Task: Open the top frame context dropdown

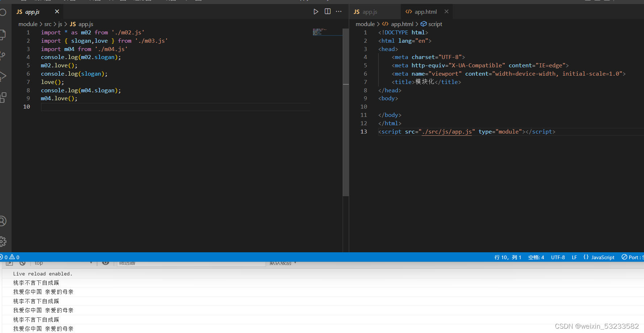Action: [63, 263]
